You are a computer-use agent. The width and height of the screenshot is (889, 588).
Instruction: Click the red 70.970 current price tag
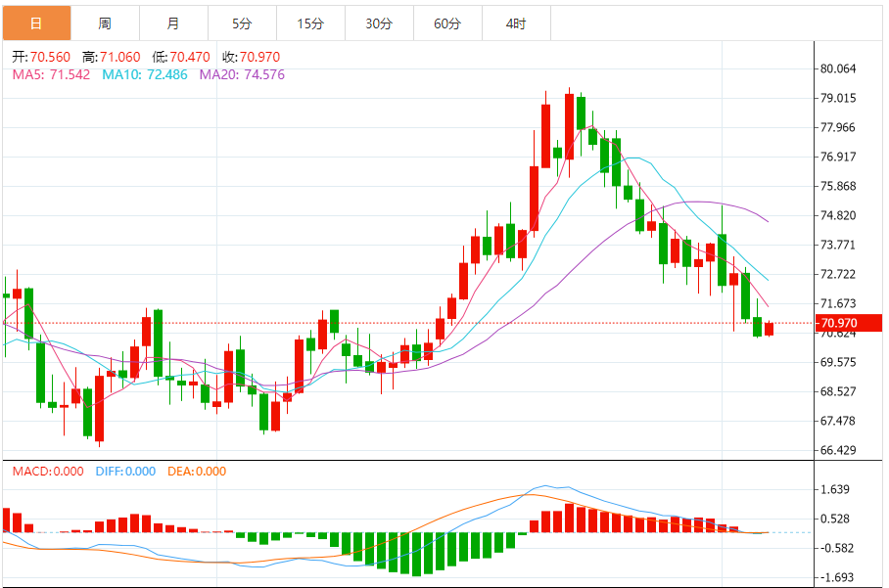tap(848, 323)
